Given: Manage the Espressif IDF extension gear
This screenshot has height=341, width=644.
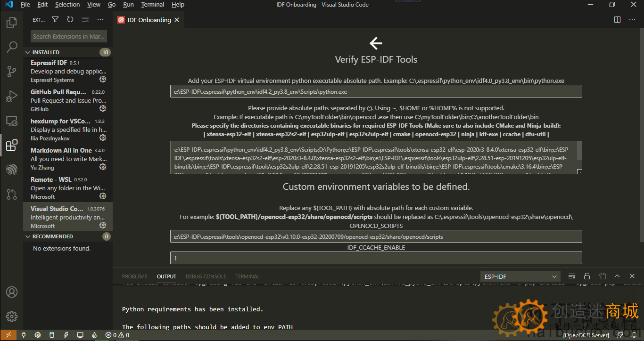Looking at the screenshot, I should [x=103, y=80].
